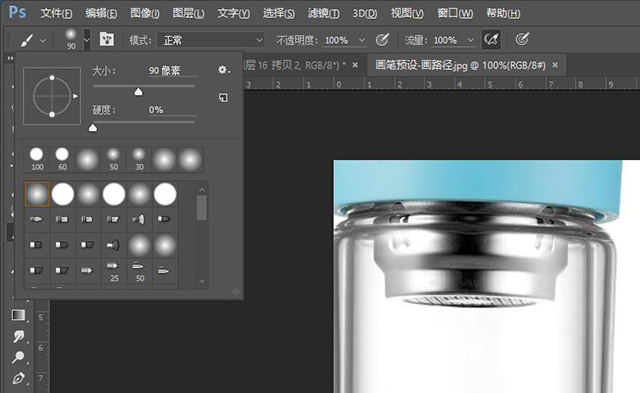Open the 流量 flow slider arrow
The height and width of the screenshot is (393, 640).
[471, 40]
